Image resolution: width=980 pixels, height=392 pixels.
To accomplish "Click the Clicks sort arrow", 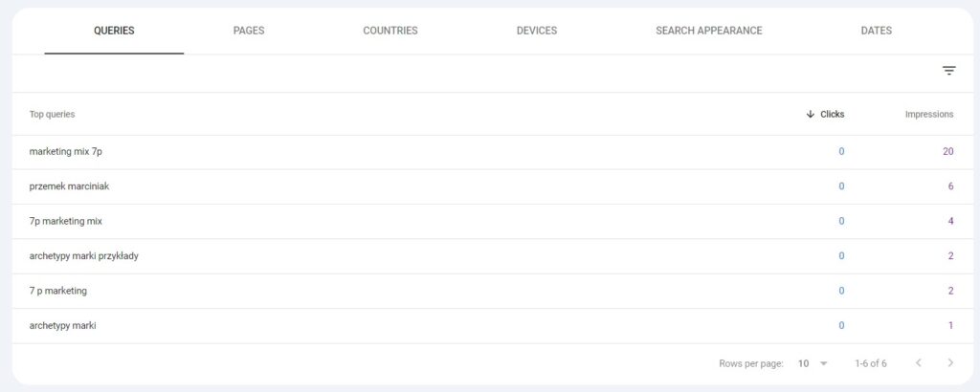I will point(811,114).
